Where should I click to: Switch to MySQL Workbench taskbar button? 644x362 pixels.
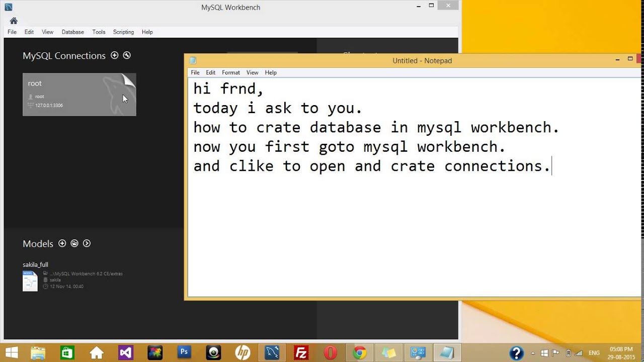point(272,352)
